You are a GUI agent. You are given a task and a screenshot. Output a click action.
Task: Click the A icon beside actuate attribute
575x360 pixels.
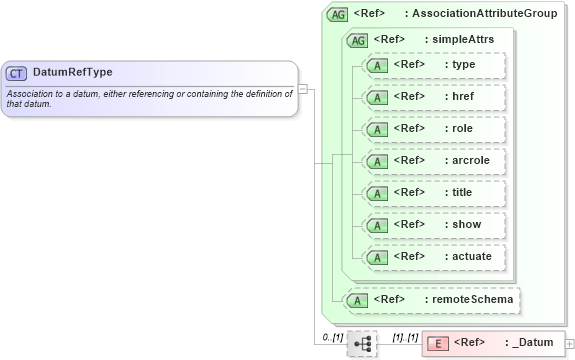377,257
